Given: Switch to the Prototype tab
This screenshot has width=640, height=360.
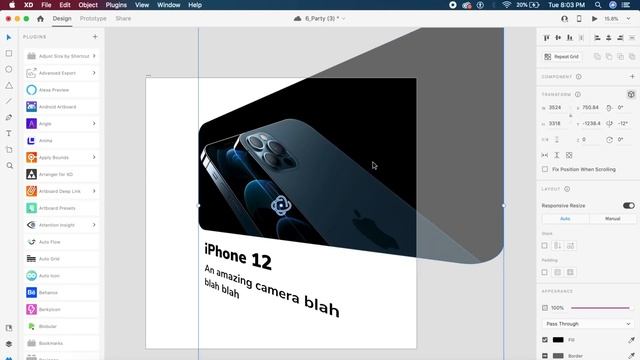Looking at the screenshot, I should coord(93,19).
